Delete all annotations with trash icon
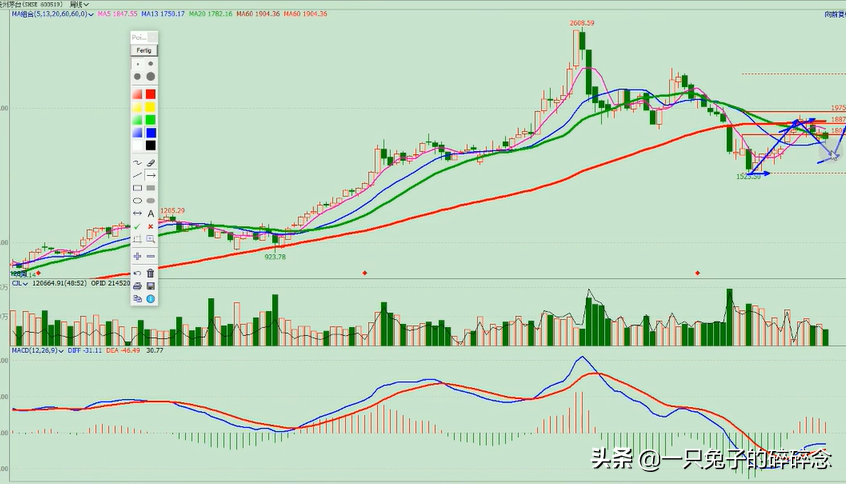Viewport: 846px width, 484px height. click(x=151, y=273)
